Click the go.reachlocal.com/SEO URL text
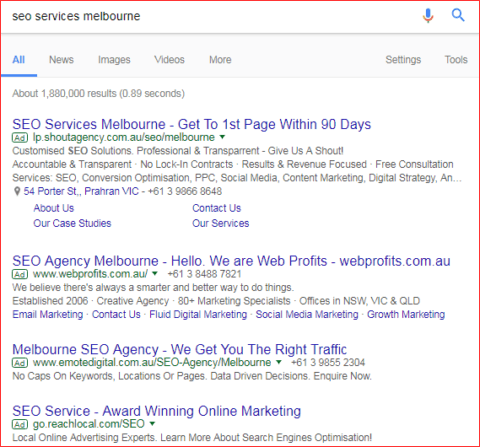 coord(89,424)
